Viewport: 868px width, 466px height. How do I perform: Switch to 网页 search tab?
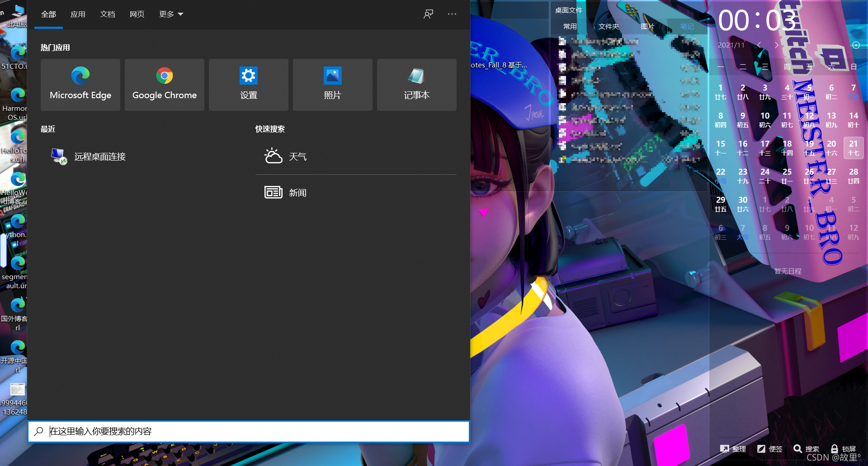pyautogui.click(x=137, y=14)
